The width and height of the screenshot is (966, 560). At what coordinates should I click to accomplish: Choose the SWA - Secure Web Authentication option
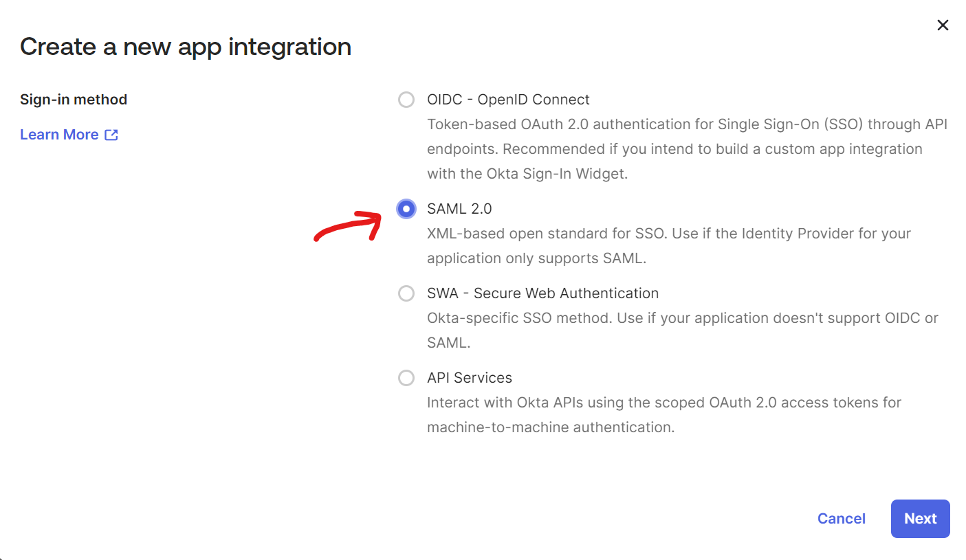(x=406, y=293)
